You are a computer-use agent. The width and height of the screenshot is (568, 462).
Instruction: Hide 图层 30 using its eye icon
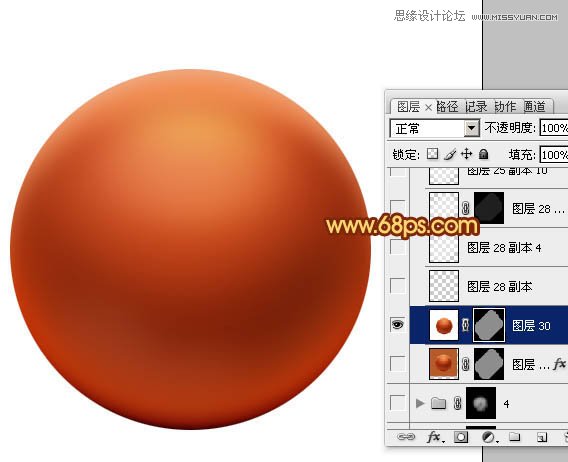[397, 324]
